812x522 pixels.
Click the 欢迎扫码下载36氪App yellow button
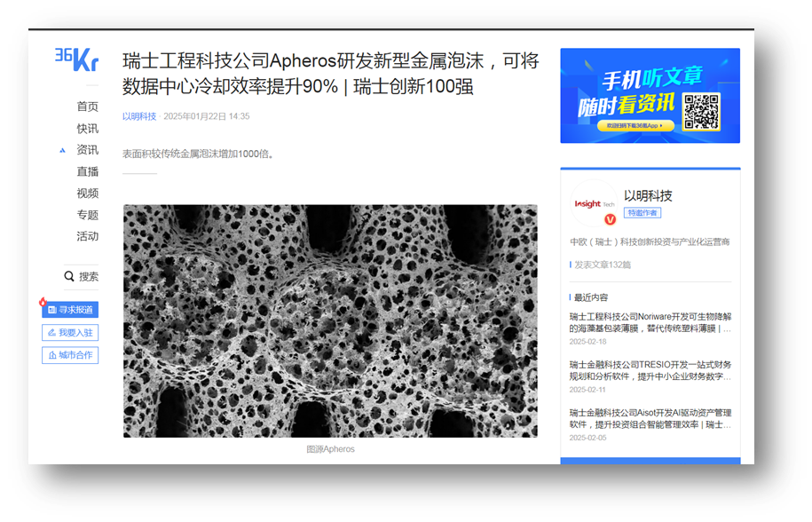coord(635,126)
